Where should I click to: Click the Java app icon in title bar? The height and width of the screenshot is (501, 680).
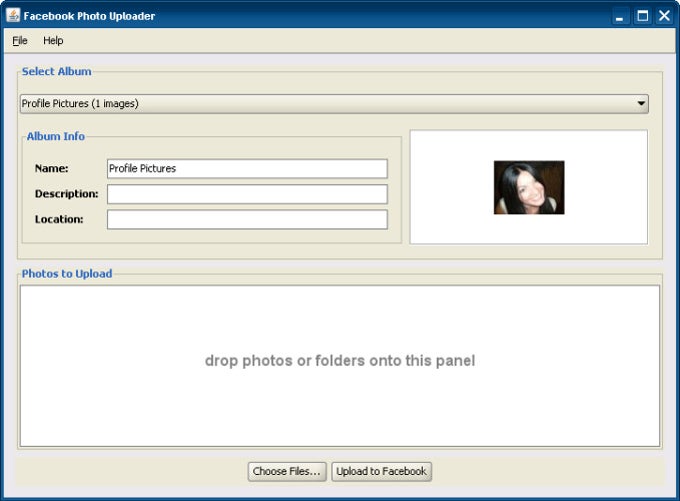pos(13,16)
